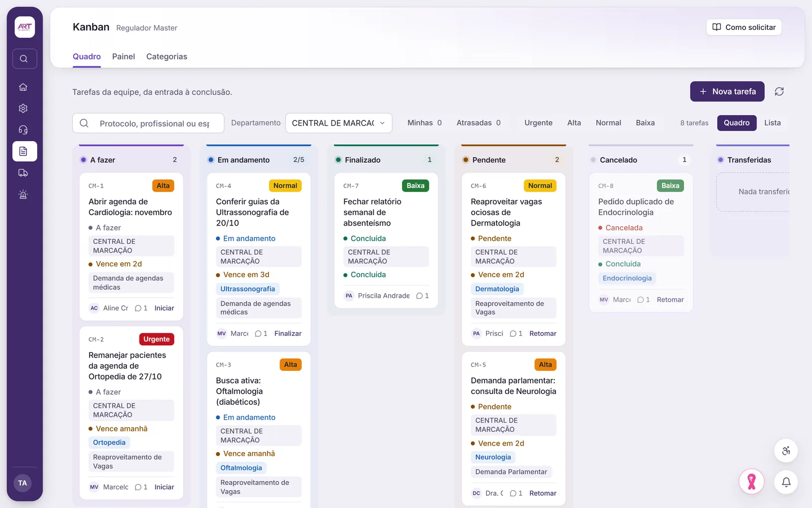Click Iniciar on card CM-2

164,487
